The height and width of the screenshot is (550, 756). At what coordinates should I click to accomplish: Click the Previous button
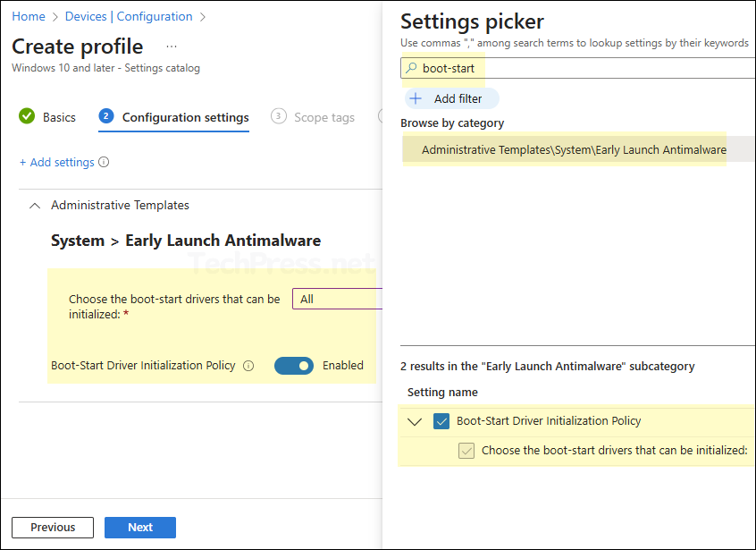(53, 528)
